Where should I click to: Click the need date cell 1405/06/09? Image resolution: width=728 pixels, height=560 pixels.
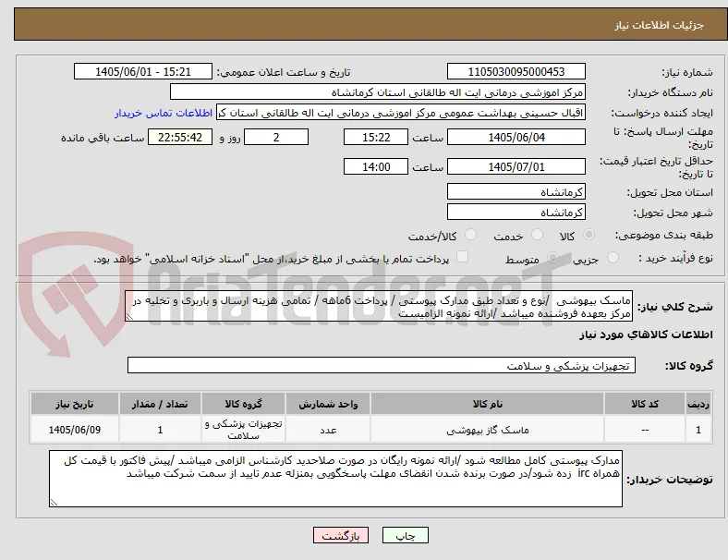point(75,430)
